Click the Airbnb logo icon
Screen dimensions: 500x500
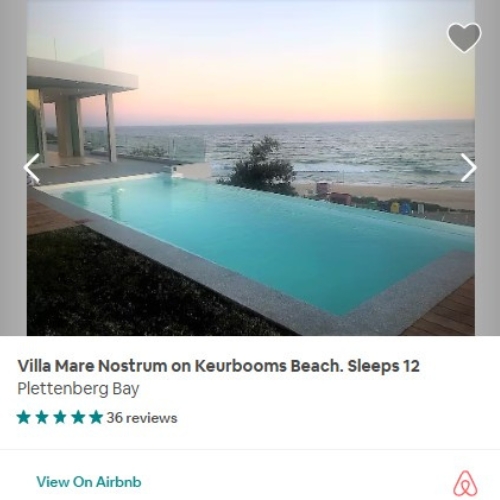pos(465,483)
